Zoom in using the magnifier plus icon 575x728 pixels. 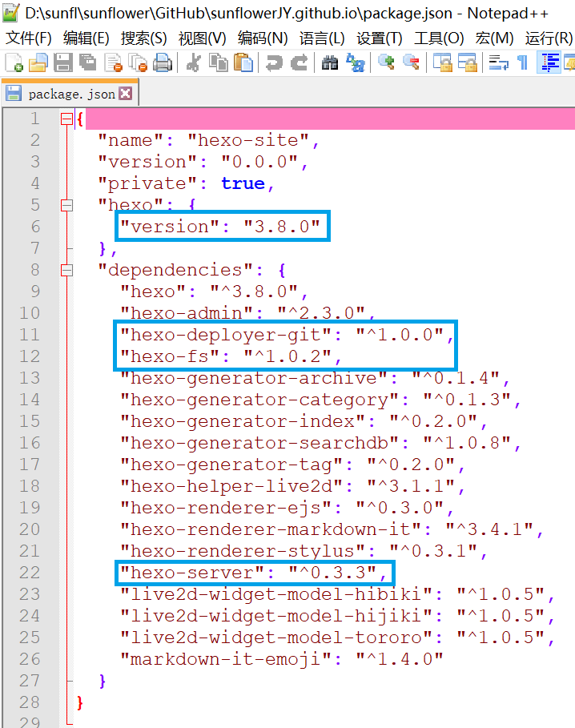(x=386, y=62)
